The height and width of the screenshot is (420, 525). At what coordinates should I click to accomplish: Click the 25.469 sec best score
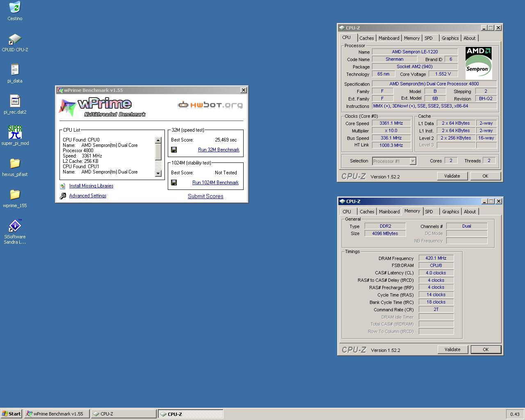coord(226,140)
